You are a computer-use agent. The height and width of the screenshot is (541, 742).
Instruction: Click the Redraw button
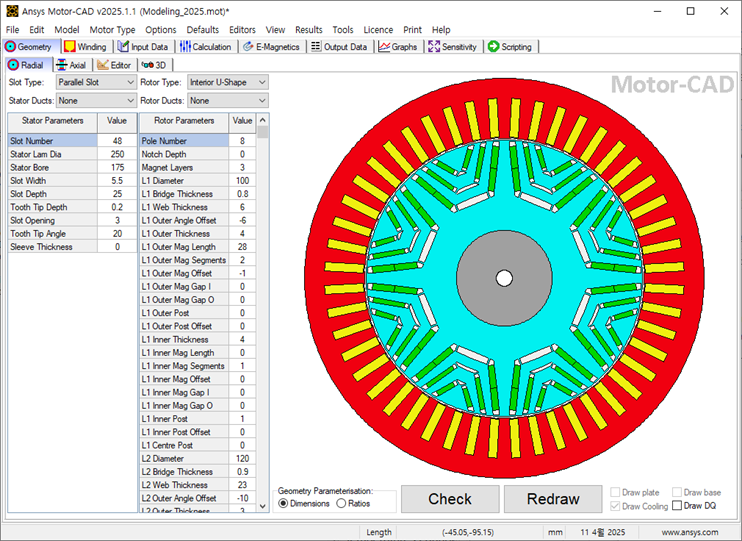pos(553,499)
